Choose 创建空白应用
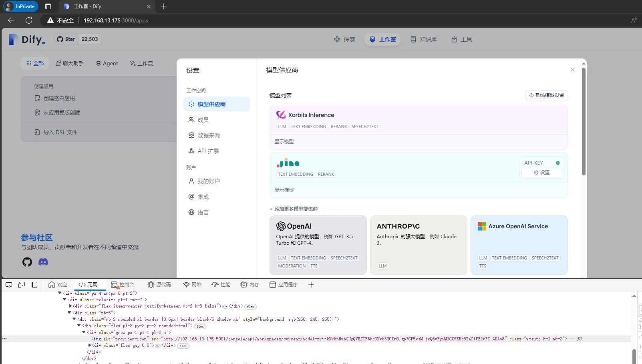 (x=55, y=98)
